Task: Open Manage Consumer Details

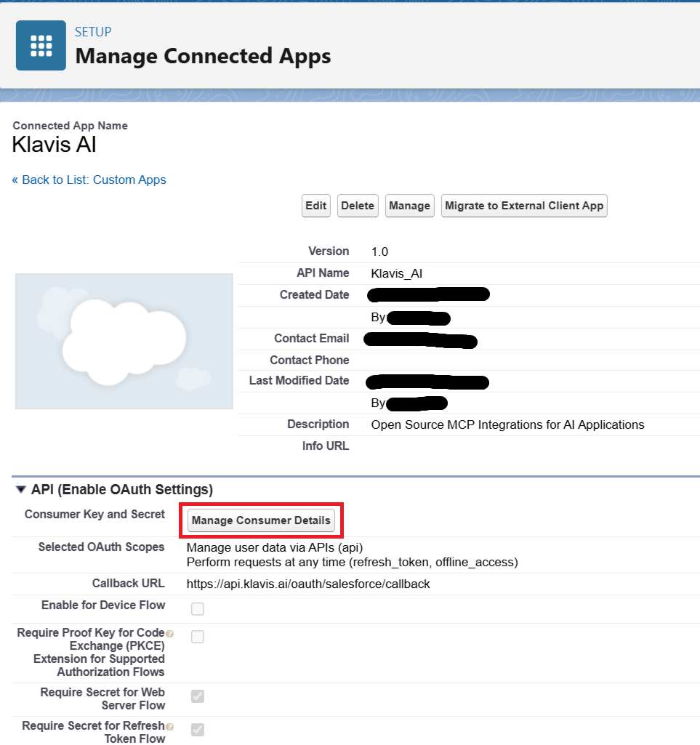Action: coord(261,520)
